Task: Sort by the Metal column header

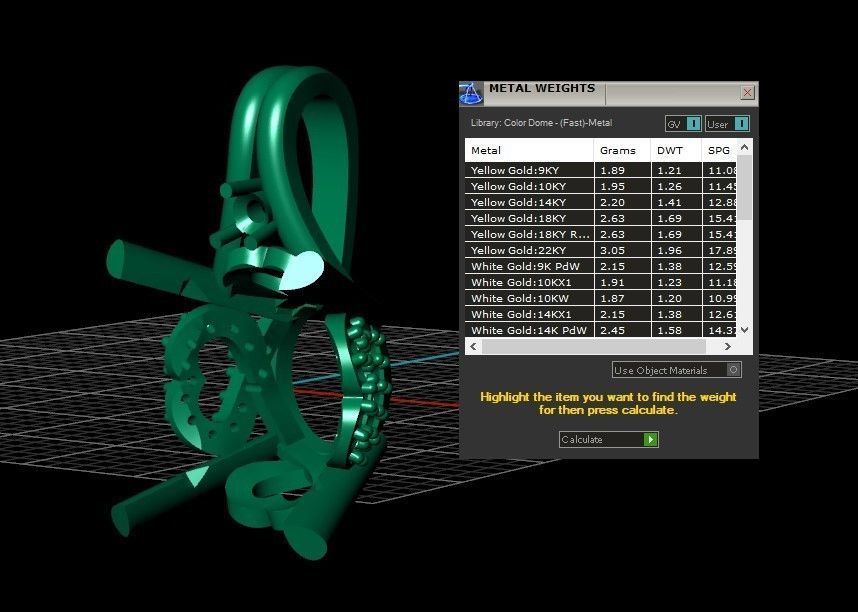Action: coord(529,150)
